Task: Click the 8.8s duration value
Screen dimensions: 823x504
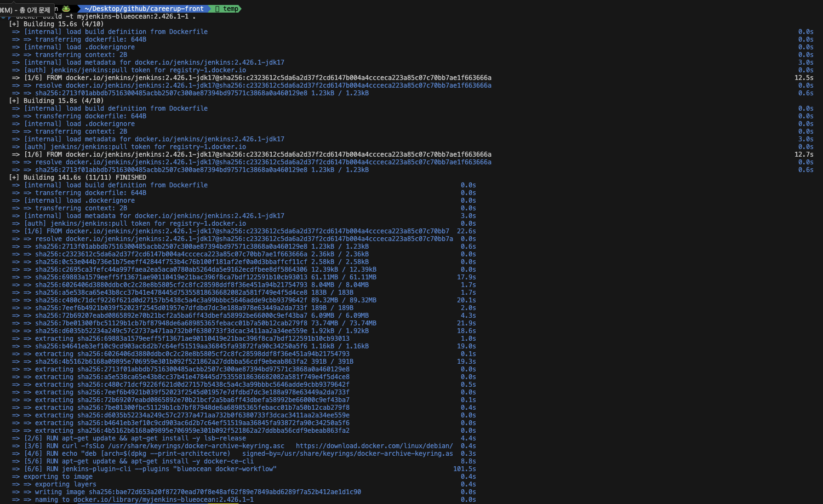Action: point(468,461)
